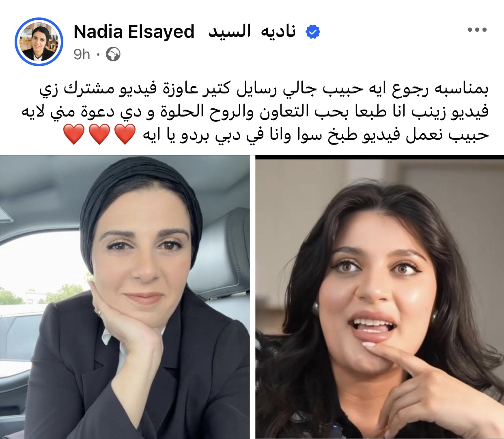The image size is (504, 439).
Task: Click the third line of the post text
Action: tap(276, 134)
